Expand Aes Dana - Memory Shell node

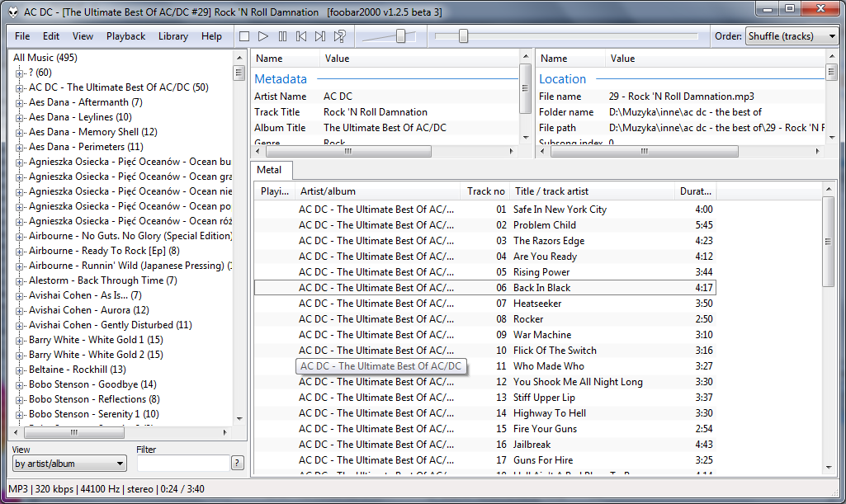(20, 132)
